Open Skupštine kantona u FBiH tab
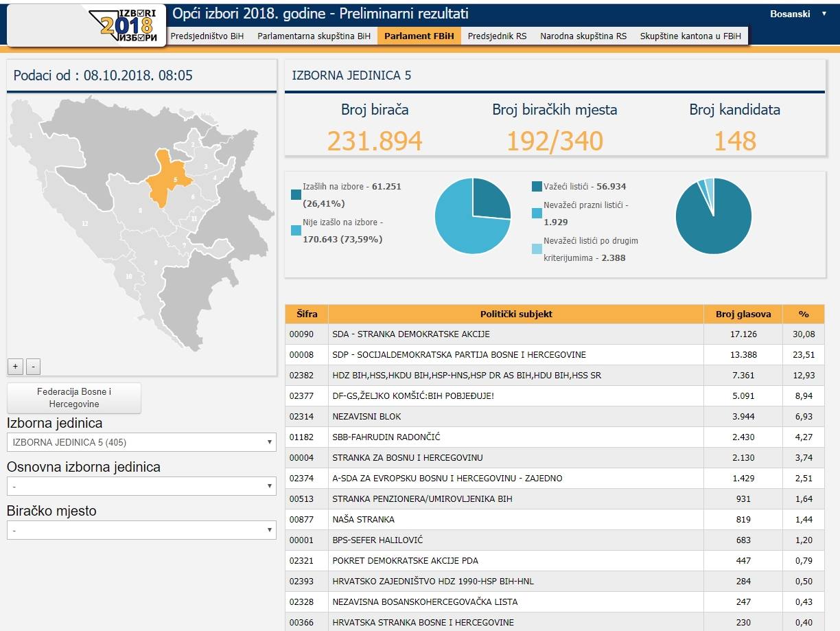 click(x=690, y=36)
